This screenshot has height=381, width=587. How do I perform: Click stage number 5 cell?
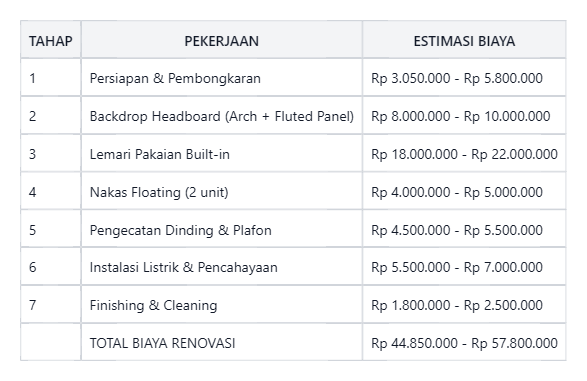click(x=51, y=229)
